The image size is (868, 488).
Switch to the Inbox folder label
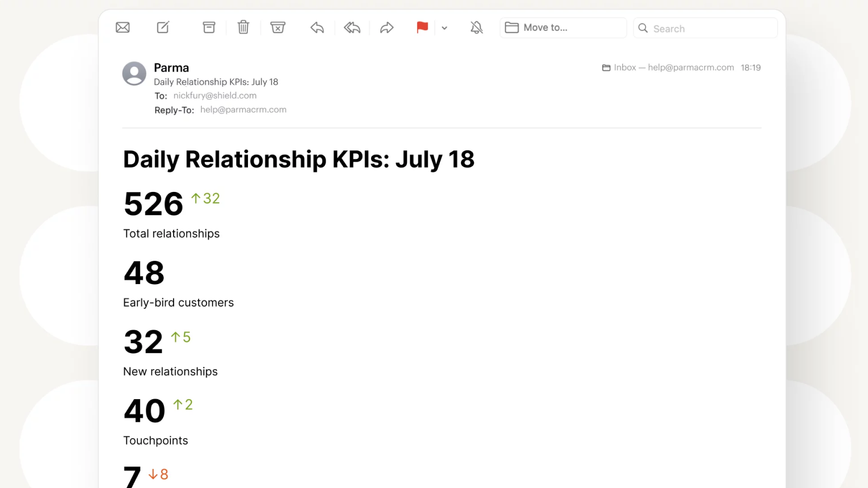(x=624, y=67)
